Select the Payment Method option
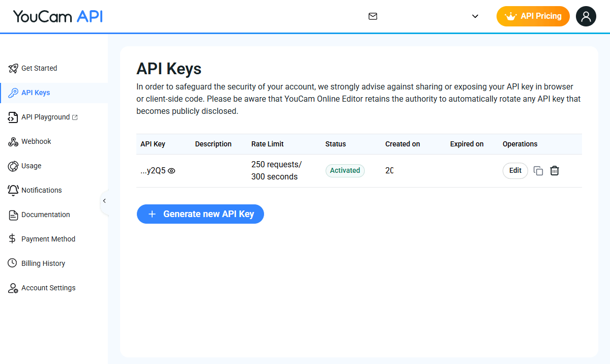610x364 pixels. [48, 238]
